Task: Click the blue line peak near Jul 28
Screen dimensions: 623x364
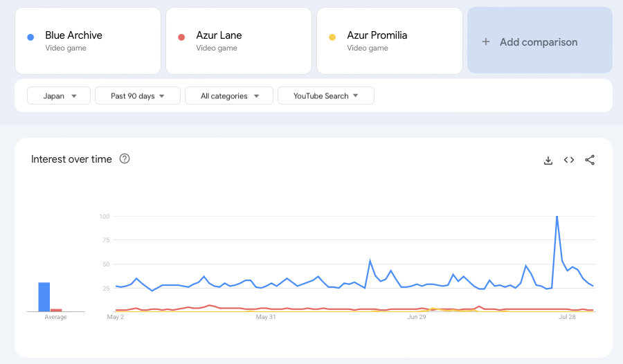Action: coord(557,217)
